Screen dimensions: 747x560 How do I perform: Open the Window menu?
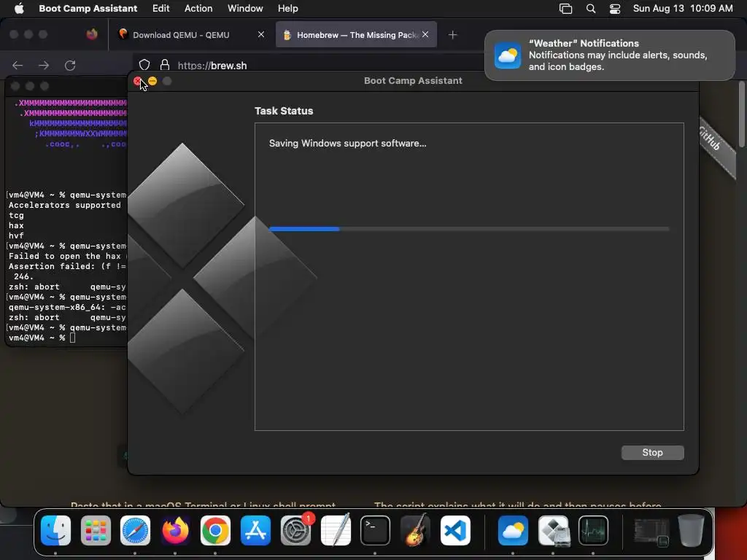[x=245, y=9]
